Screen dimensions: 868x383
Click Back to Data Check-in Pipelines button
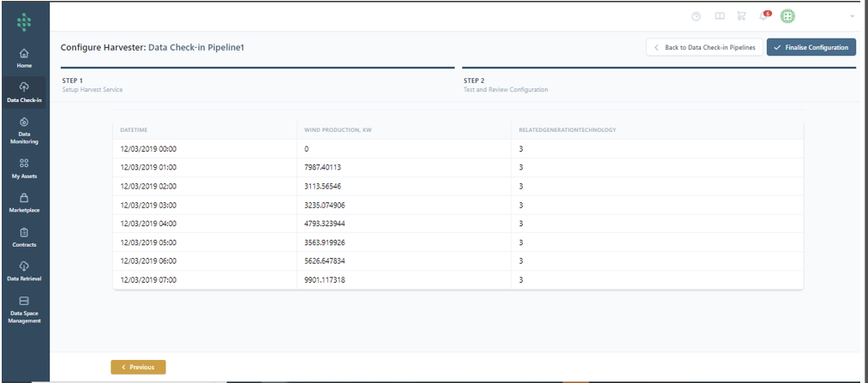point(704,47)
